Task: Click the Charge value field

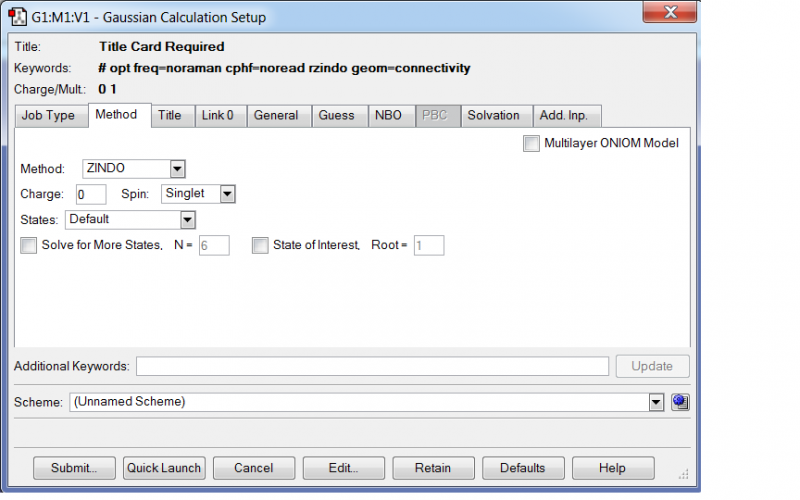Action: [x=91, y=194]
